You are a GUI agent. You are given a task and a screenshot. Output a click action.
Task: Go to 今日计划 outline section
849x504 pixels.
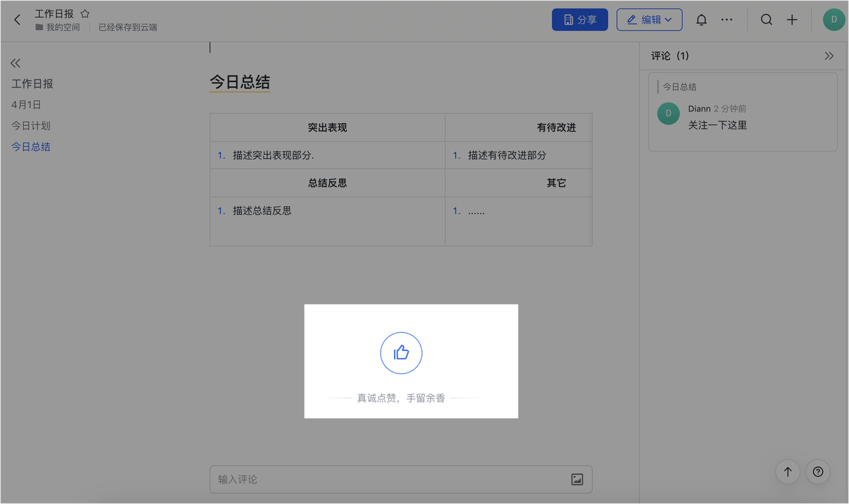[x=31, y=125]
